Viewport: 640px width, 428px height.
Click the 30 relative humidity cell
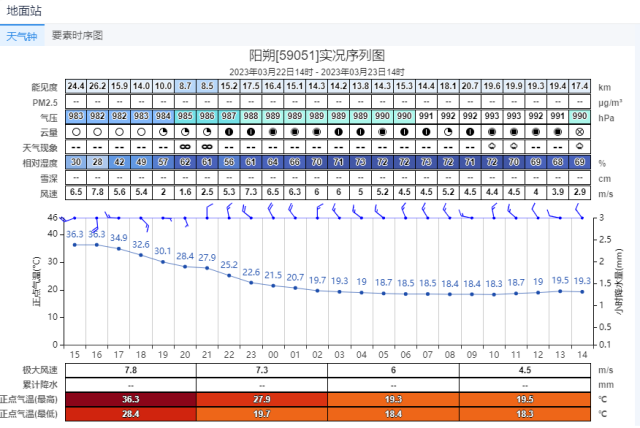coord(76,162)
